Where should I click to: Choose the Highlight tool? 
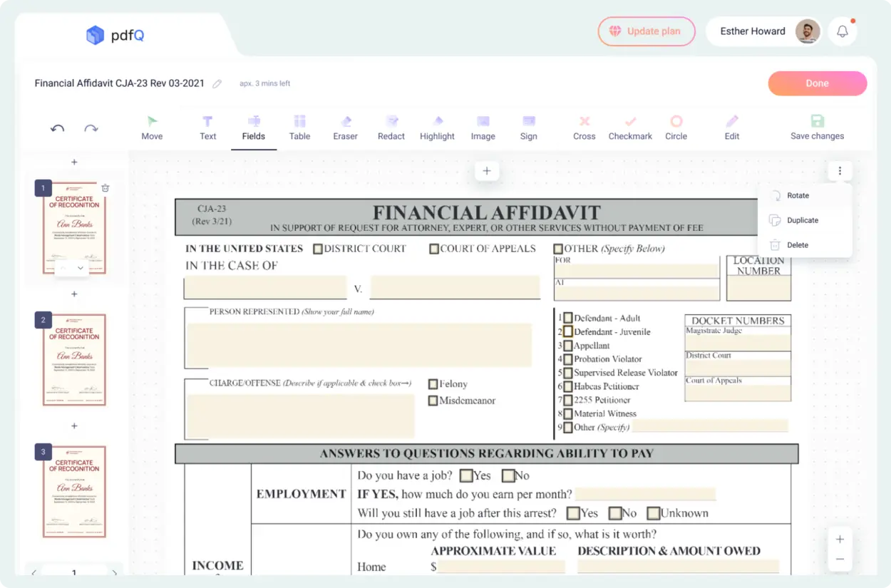437,128
